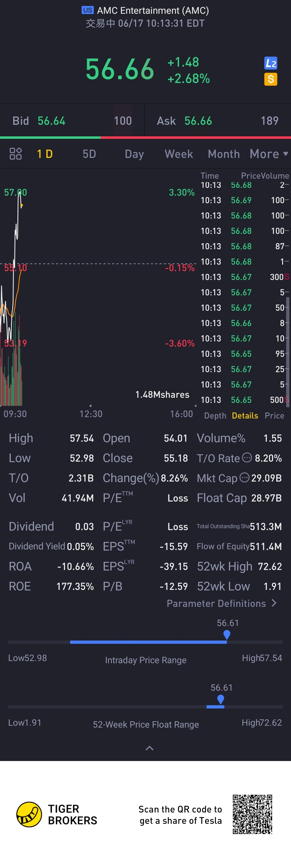Tap the 52wk High 72.62 value
This screenshot has width=291, height=868.
(270, 566)
